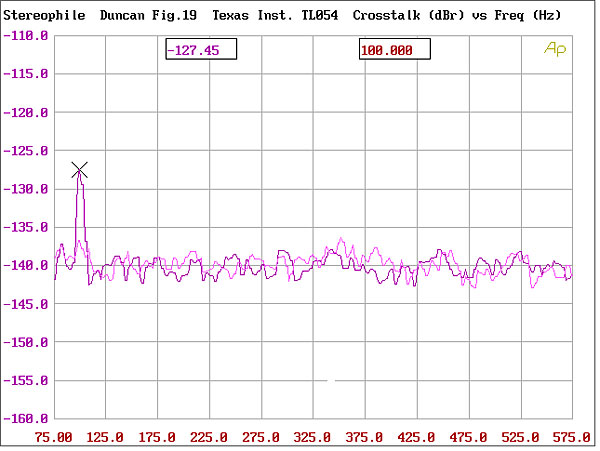Click the -135.0 y-axis label
This screenshot has width=600, height=451.
tap(26, 228)
